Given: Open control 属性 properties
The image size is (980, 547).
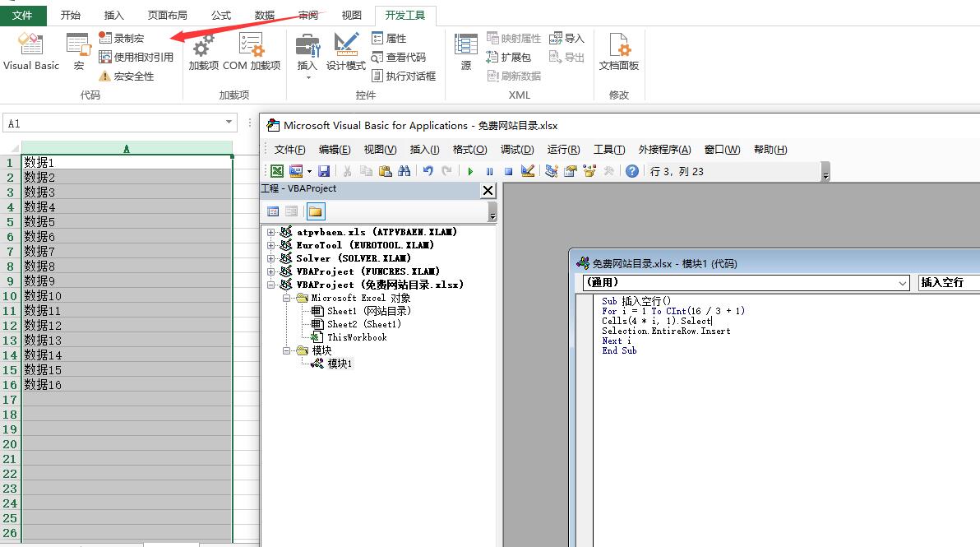Looking at the screenshot, I should coord(389,38).
